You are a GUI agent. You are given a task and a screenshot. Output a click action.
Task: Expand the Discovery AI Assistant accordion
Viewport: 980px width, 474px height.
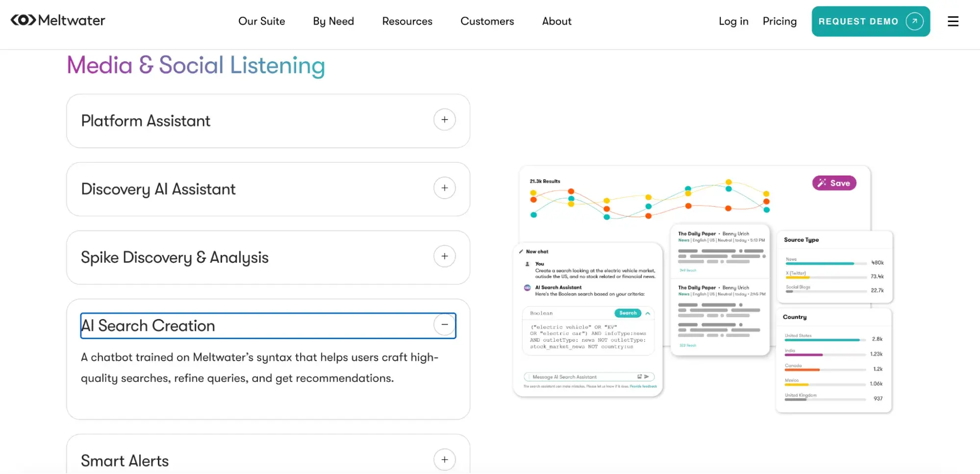pos(158,189)
